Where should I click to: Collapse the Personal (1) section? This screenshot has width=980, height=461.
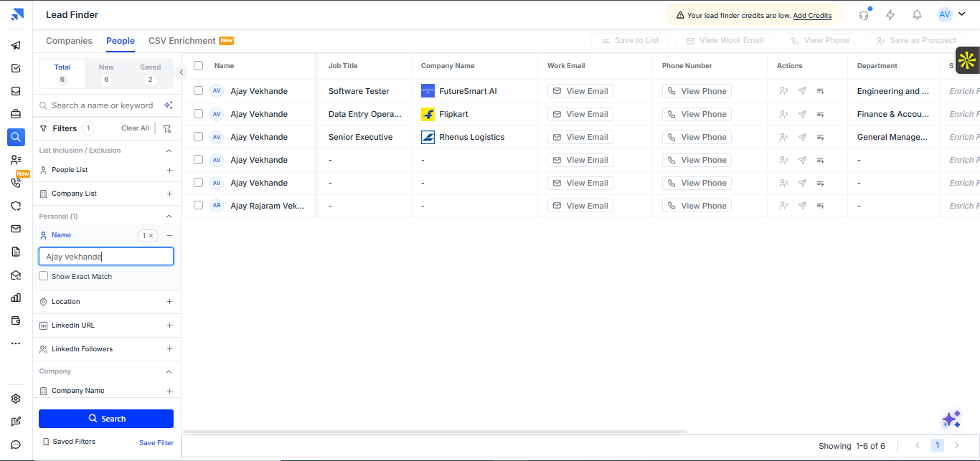coord(169,216)
